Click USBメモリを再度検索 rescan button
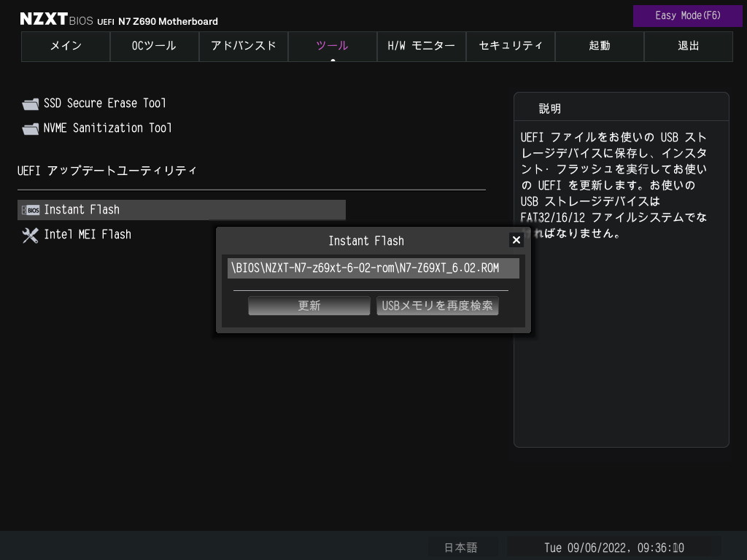Image resolution: width=747 pixels, height=560 pixels. pyautogui.click(x=438, y=306)
